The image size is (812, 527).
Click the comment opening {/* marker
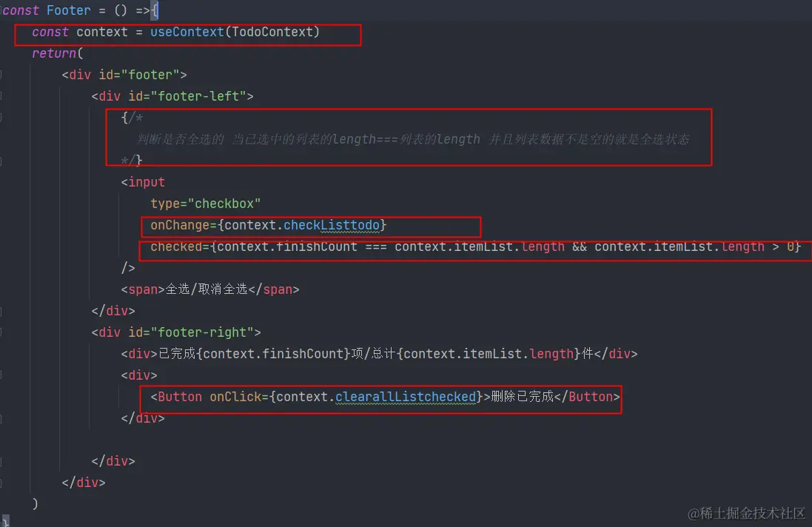[132, 118]
